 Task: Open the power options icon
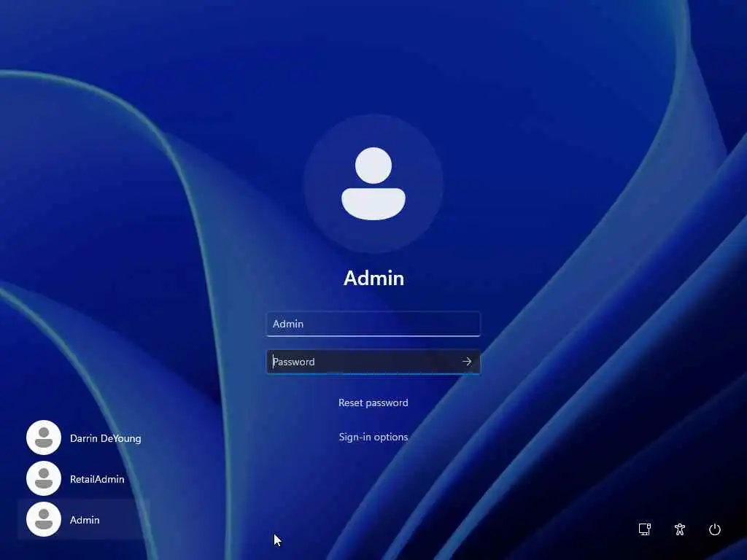(715, 529)
